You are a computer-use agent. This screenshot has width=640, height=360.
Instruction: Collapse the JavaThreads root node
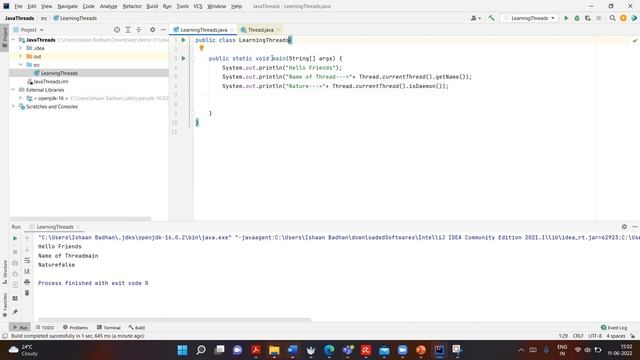[x=13, y=40]
